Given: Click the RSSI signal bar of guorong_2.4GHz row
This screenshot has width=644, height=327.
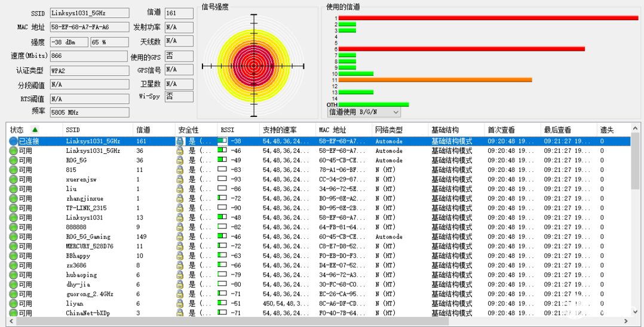Looking at the screenshot, I should tap(222, 293).
